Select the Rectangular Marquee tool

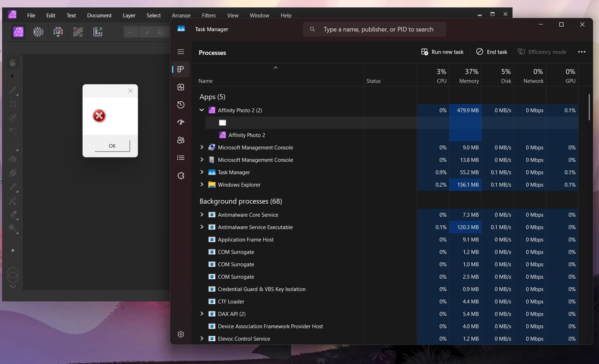13,146
